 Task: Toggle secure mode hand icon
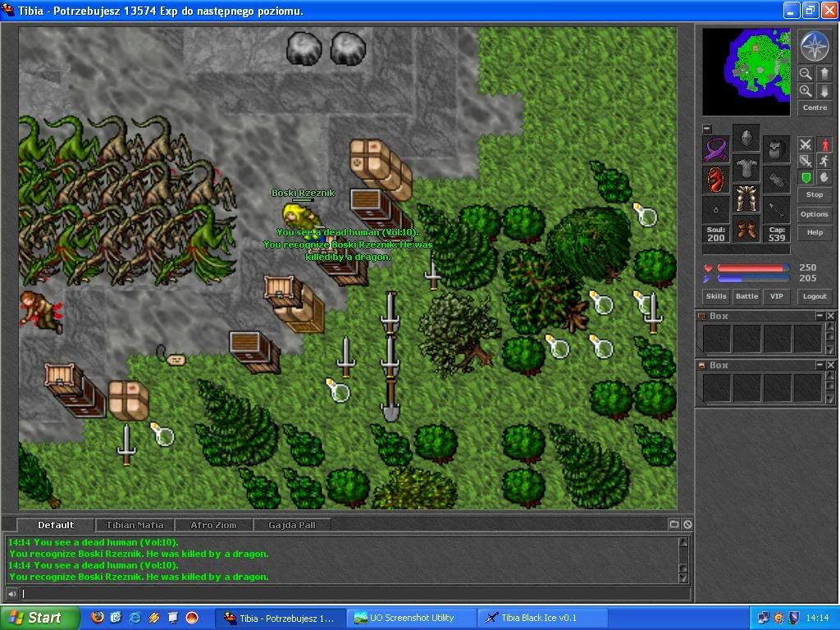coord(824,177)
